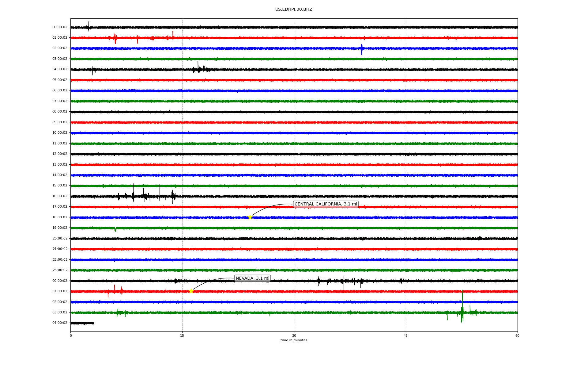Click the short black trace segment at bottom
This screenshot has height=368, width=588.
click(82, 323)
